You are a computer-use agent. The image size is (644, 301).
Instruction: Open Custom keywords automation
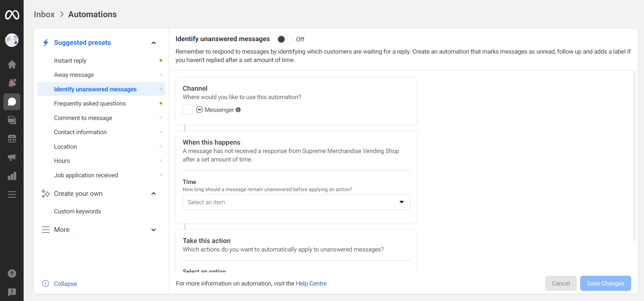(101, 211)
